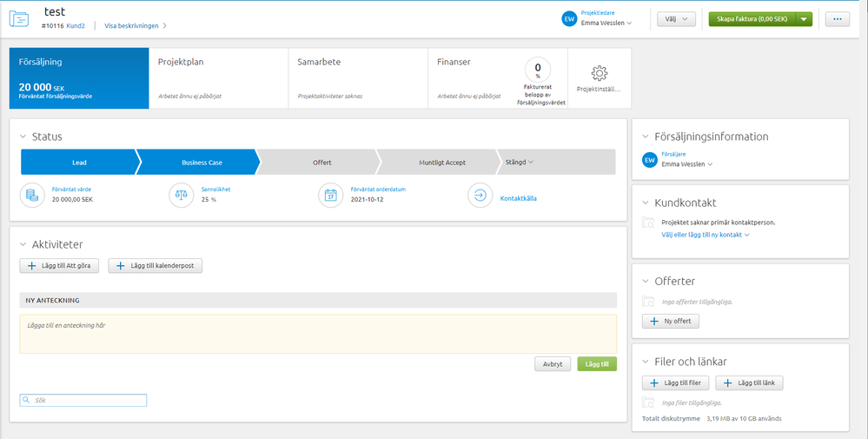
Task: Click the Förväntat värde 20 000,00 SEK value
Action: [72, 199]
